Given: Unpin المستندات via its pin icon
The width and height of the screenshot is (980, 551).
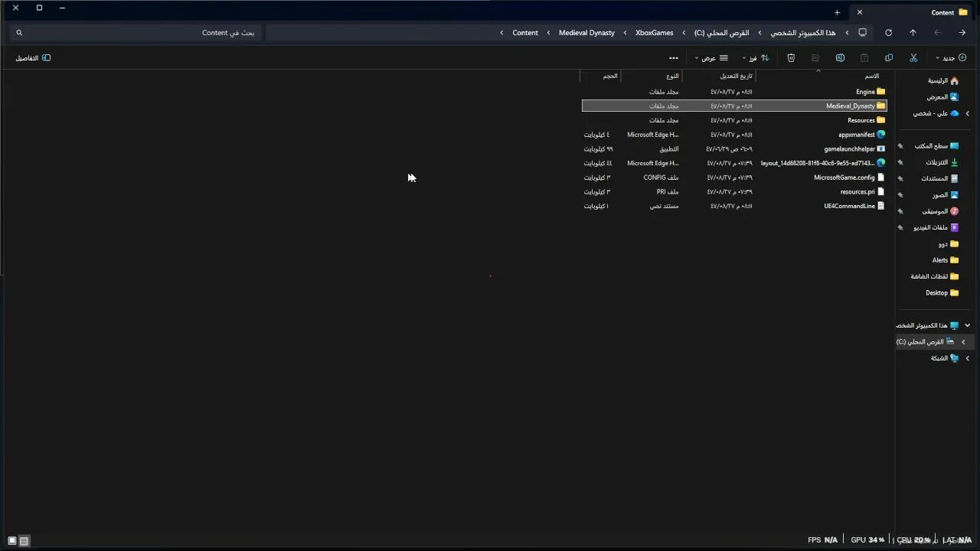Looking at the screenshot, I should point(900,178).
